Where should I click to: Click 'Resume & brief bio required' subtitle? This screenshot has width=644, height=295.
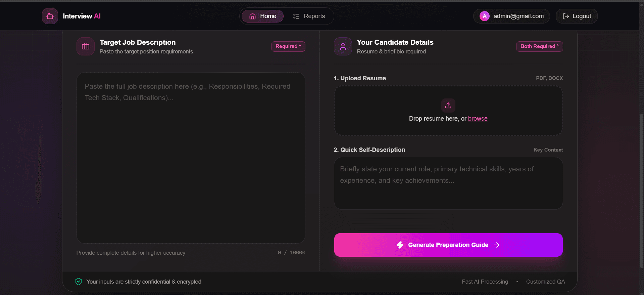[x=391, y=51]
